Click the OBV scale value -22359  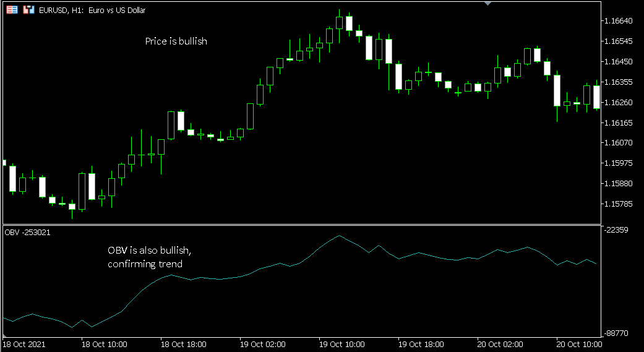coord(617,230)
